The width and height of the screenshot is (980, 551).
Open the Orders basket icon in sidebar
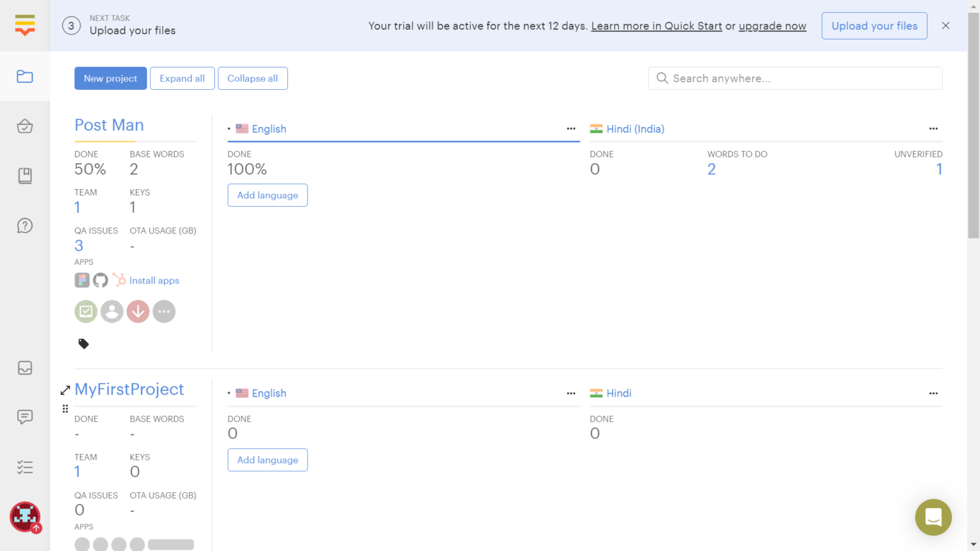(25, 126)
